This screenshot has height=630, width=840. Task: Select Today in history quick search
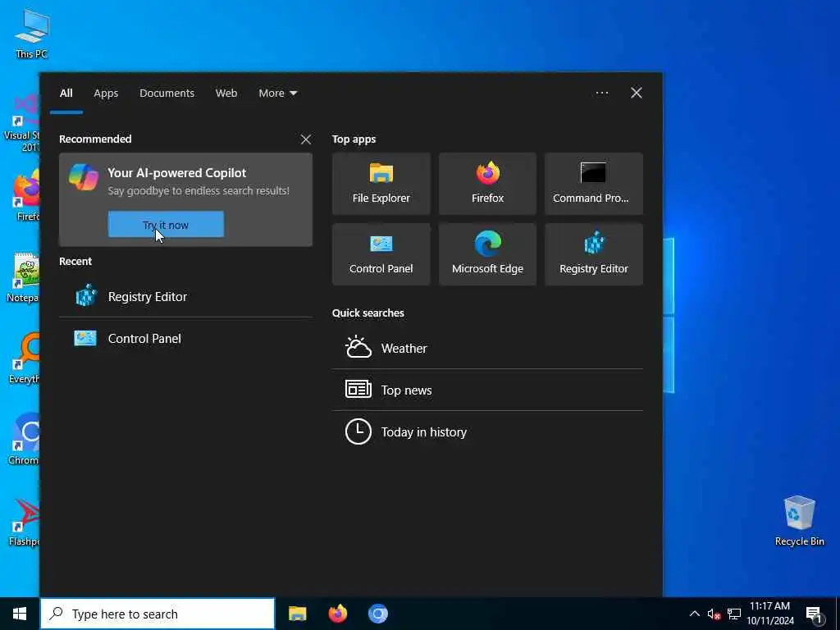pyautogui.click(x=487, y=431)
